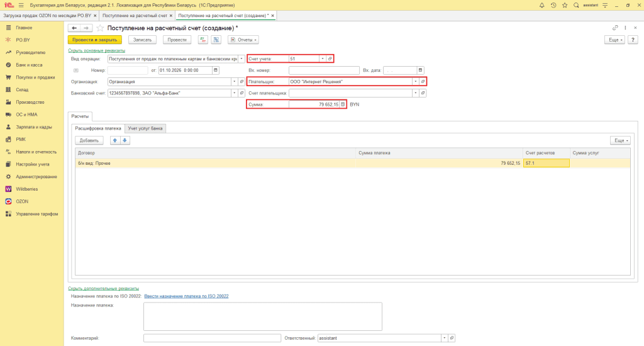Copy link to document icon
This screenshot has width=644, height=346.
tap(615, 28)
